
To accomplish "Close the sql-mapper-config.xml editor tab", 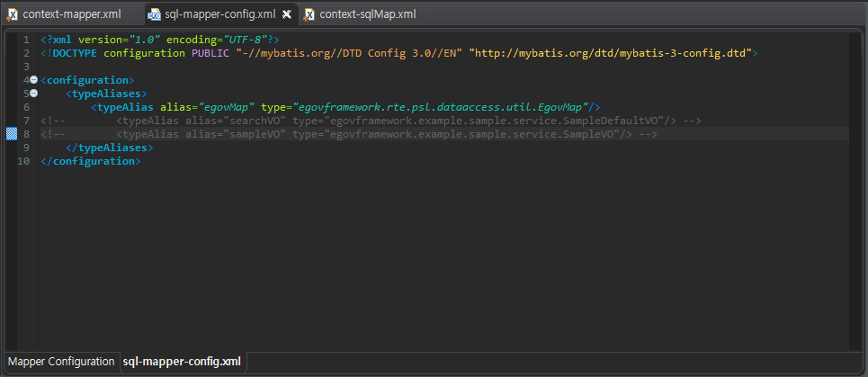I will coord(287,14).
